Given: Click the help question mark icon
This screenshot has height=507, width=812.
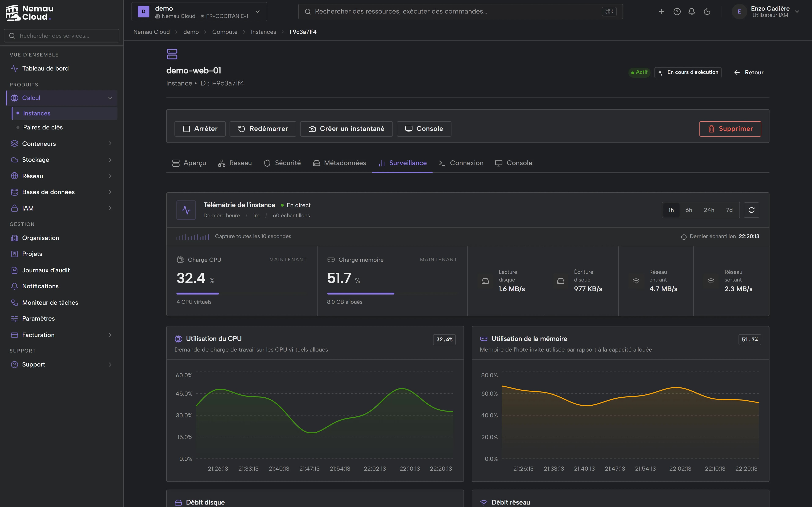Looking at the screenshot, I should click(x=677, y=12).
